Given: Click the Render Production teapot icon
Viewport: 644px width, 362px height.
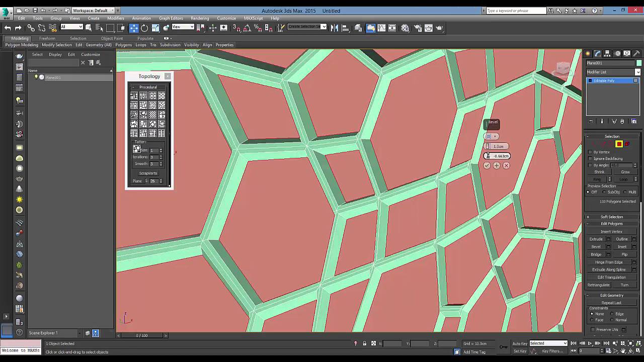Looking at the screenshot, I should click(x=439, y=28).
